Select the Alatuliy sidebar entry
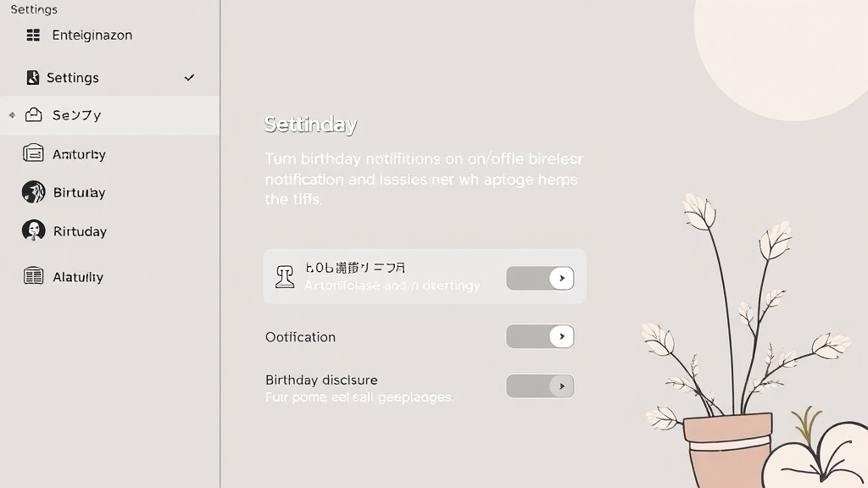The width and height of the screenshot is (868, 488). [x=78, y=277]
